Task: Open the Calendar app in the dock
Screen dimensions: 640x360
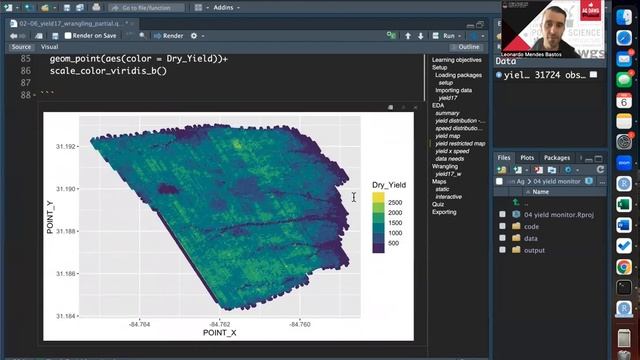Action: pos(624,100)
